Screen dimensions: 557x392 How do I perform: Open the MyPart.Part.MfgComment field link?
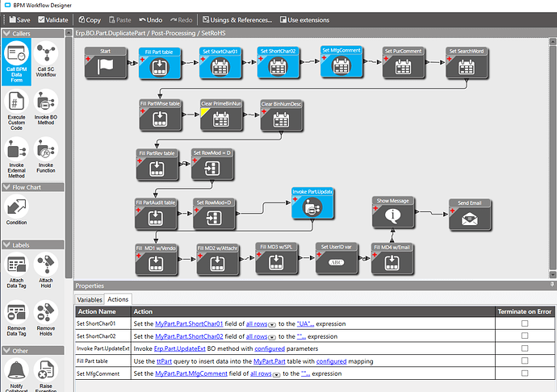(x=191, y=373)
